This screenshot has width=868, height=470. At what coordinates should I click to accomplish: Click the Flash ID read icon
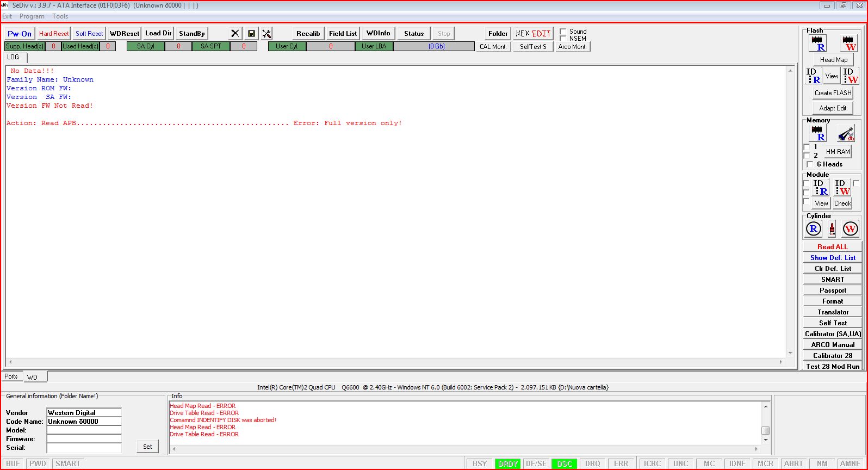(x=814, y=76)
